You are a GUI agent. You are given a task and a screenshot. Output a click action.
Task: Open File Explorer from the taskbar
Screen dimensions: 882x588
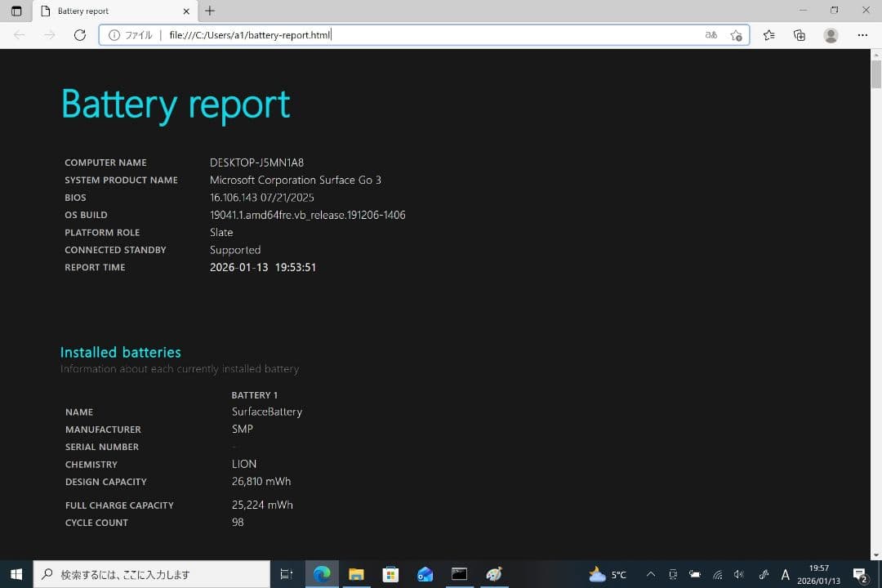point(356,574)
